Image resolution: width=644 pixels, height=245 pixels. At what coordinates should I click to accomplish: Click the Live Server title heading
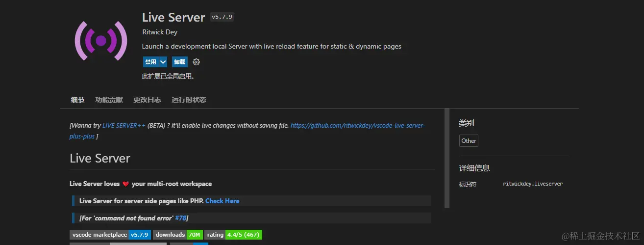click(x=173, y=17)
